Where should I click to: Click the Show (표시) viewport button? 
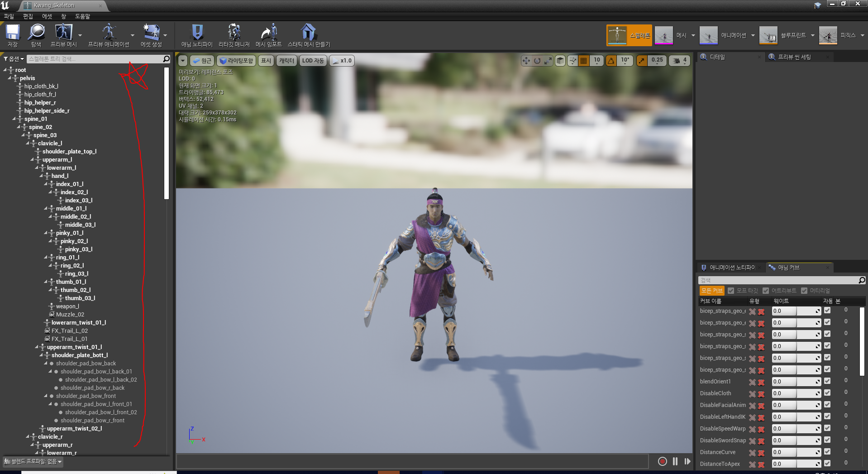click(266, 61)
